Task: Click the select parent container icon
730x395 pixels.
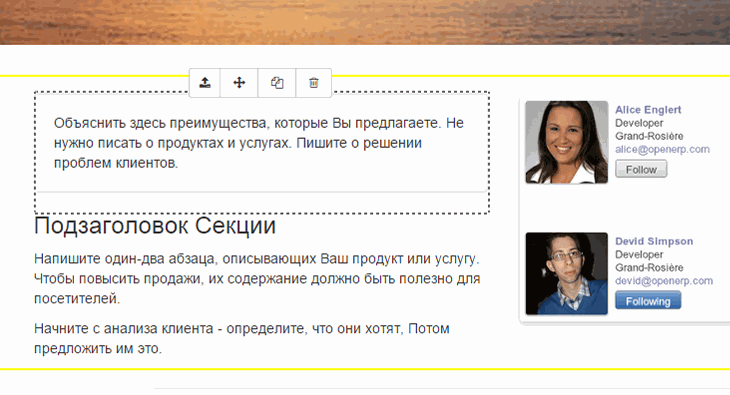Action: pos(205,83)
